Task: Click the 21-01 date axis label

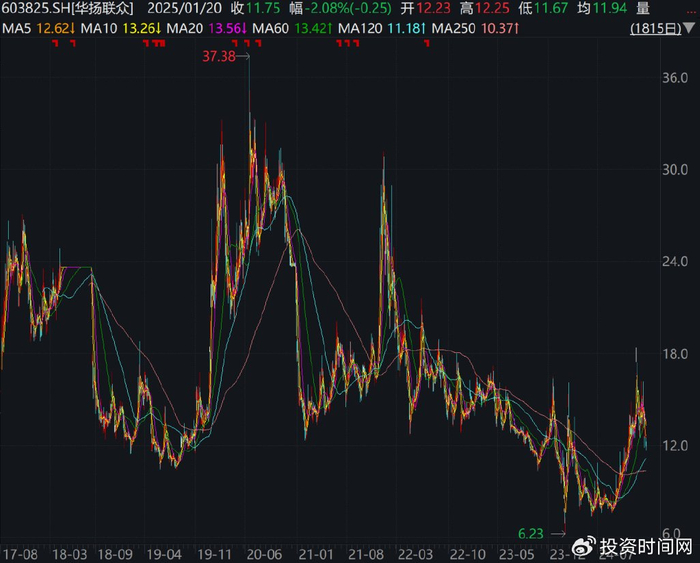Action: point(316,555)
